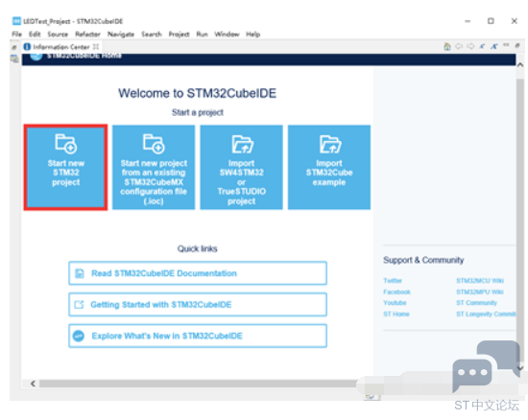Click the Home icon in Information Center toolbar
The image size is (528, 420).
pyautogui.click(x=447, y=46)
